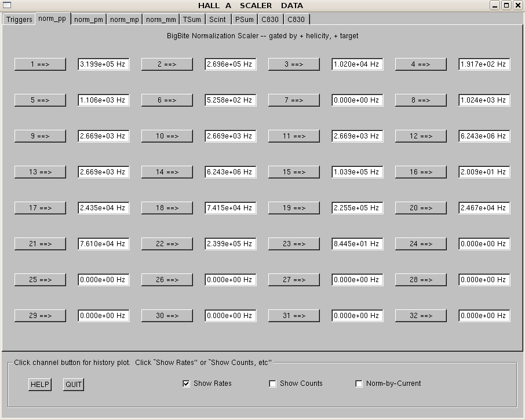Toggle the Show Counts checkbox

(x=272, y=384)
